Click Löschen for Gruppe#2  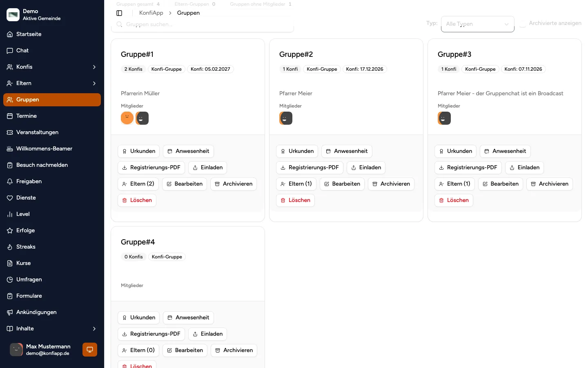pyautogui.click(x=295, y=200)
